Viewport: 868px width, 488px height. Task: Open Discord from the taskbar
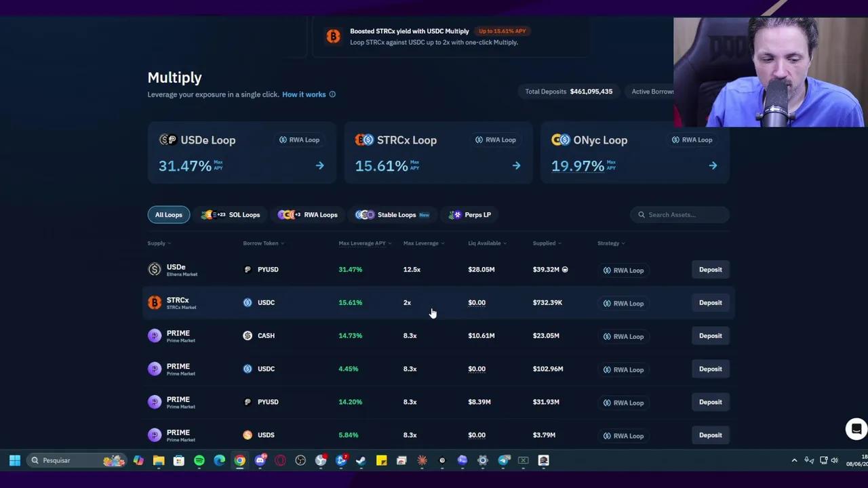pos(260,461)
